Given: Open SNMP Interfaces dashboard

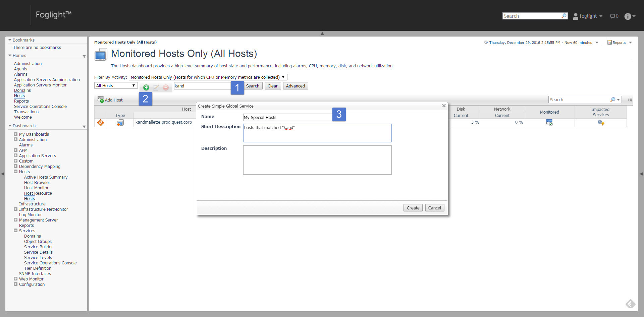Looking at the screenshot, I should click(x=35, y=274).
